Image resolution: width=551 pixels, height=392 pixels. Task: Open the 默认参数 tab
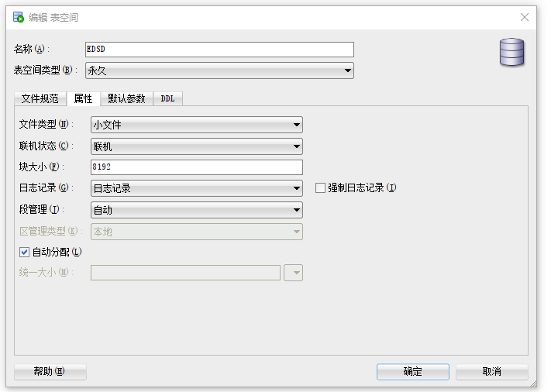coord(127,98)
